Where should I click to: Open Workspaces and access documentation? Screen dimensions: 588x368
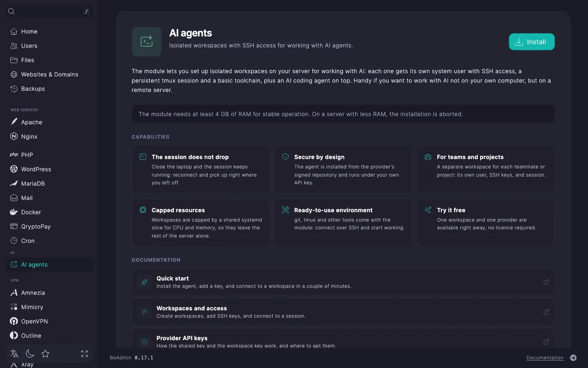(343, 312)
